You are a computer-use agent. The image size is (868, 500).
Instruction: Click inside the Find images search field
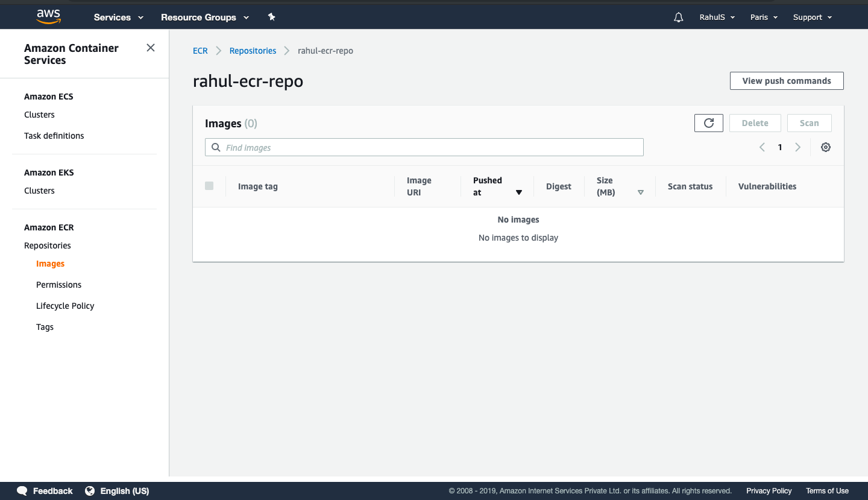[x=422, y=147]
